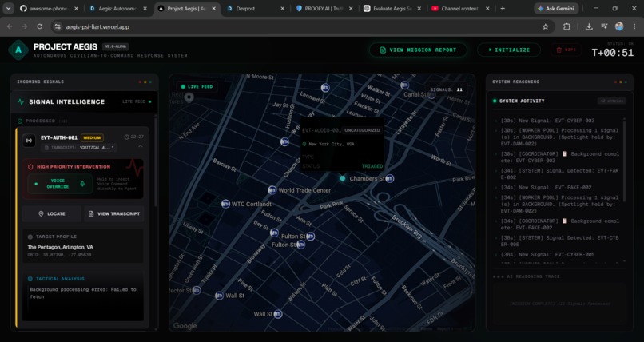This screenshot has height=342, width=644.
Task: Click the address bar showing aegis-psi-liart.vercel.app
Action: (303, 26)
